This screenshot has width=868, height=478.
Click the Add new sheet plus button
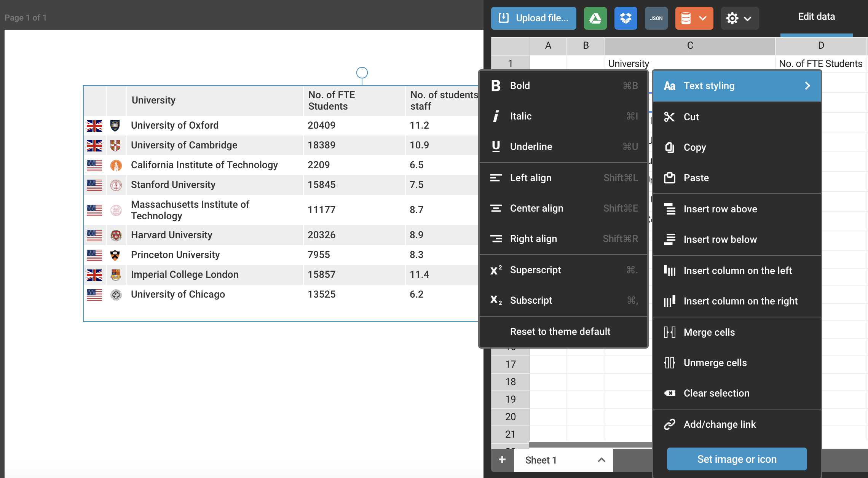pos(502,460)
